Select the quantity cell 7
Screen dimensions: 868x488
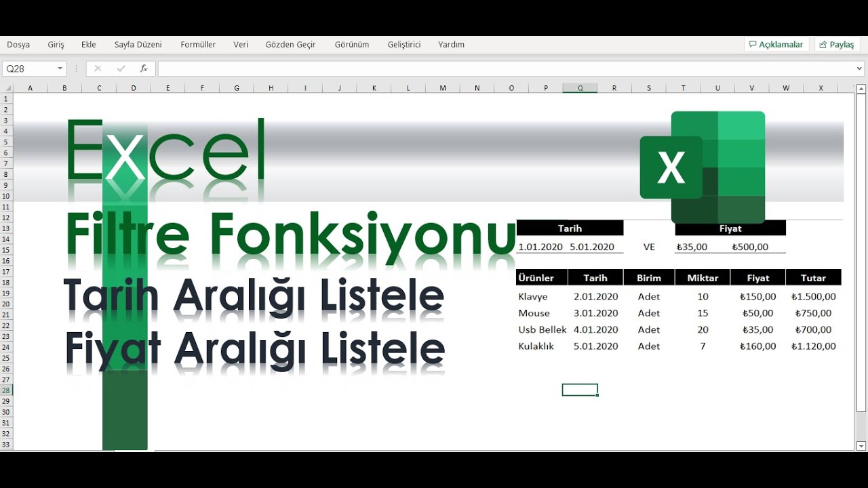[703, 346]
